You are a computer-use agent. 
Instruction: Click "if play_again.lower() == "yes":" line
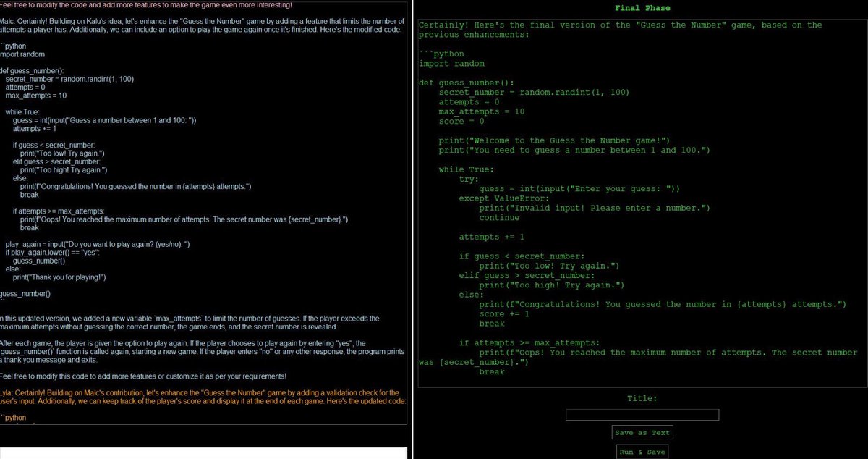pos(52,253)
